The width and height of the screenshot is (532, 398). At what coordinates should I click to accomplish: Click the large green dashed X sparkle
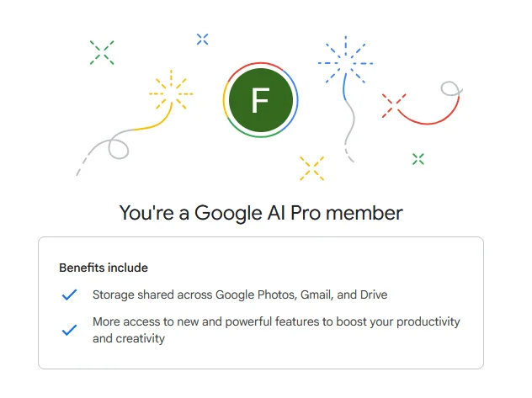102,52
